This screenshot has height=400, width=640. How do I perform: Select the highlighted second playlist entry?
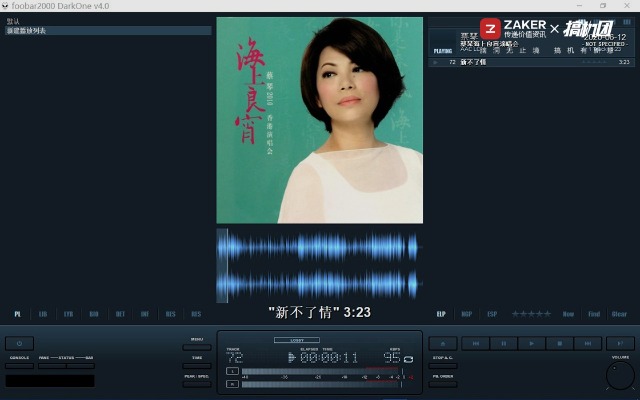(x=108, y=31)
